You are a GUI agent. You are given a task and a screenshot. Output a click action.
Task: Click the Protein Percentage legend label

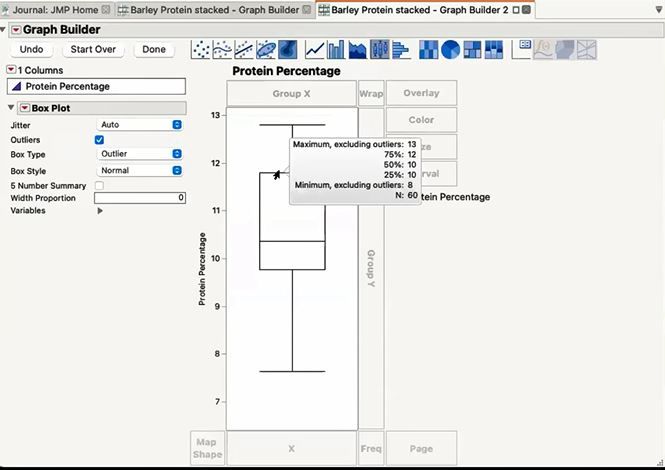(x=455, y=197)
